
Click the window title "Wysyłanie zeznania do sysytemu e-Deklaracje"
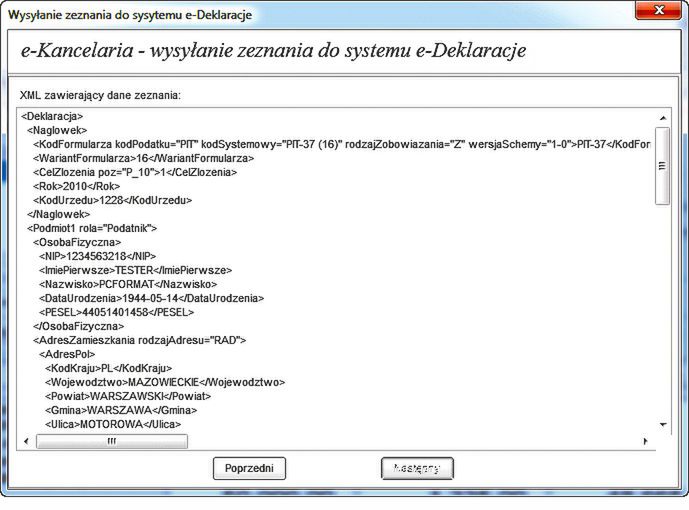130,14
